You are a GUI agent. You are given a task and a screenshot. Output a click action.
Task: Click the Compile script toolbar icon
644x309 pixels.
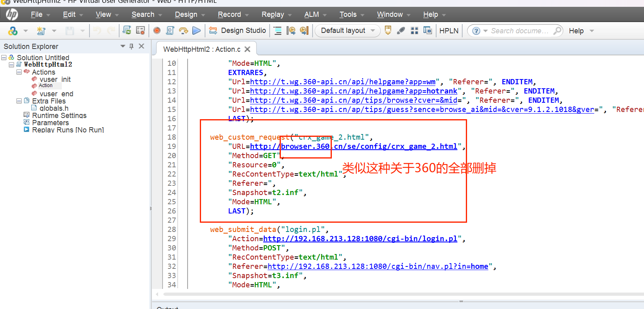pyautogui.click(x=170, y=30)
